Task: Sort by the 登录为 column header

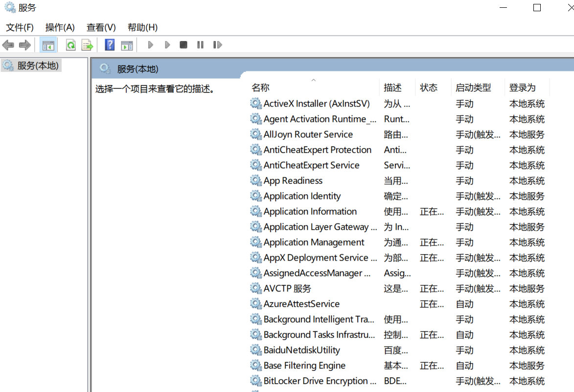Action: (527, 88)
